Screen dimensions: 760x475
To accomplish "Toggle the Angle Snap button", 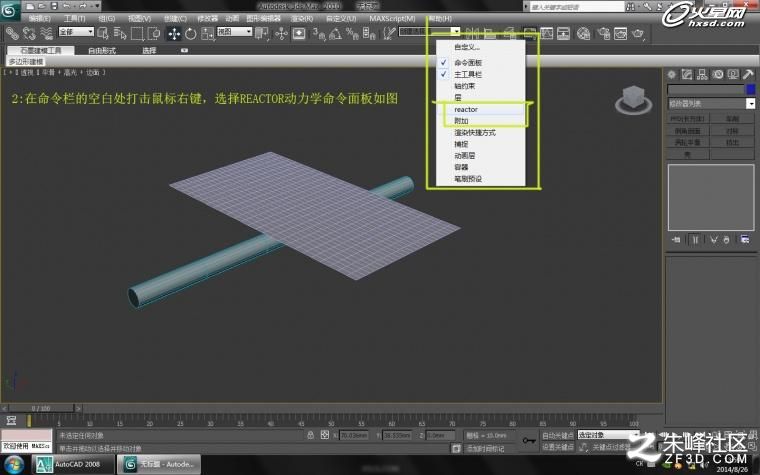I will (x=335, y=33).
